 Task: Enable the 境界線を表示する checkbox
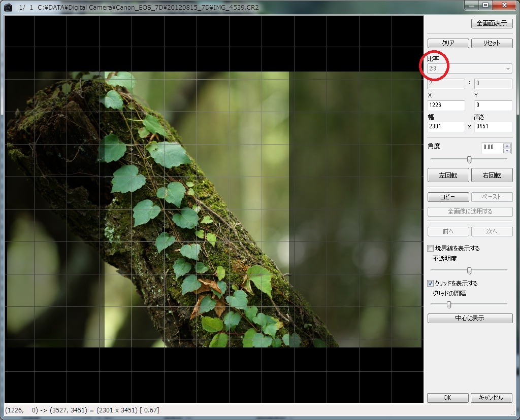click(431, 249)
